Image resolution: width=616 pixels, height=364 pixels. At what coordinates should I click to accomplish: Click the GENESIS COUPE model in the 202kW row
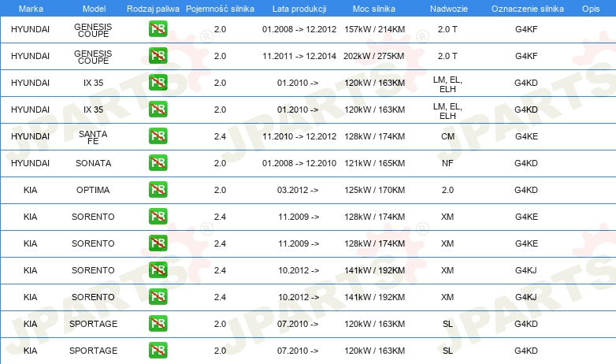[x=93, y=57]
